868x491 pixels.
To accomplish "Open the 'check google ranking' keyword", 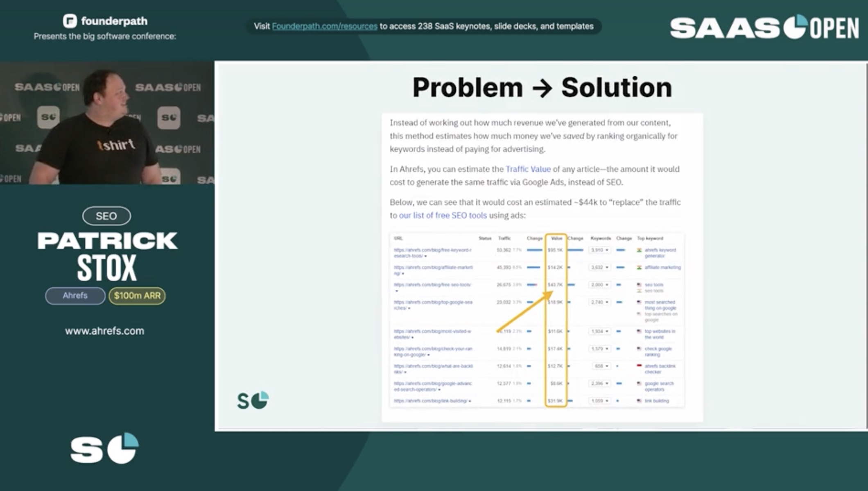I will click(658, 352).
